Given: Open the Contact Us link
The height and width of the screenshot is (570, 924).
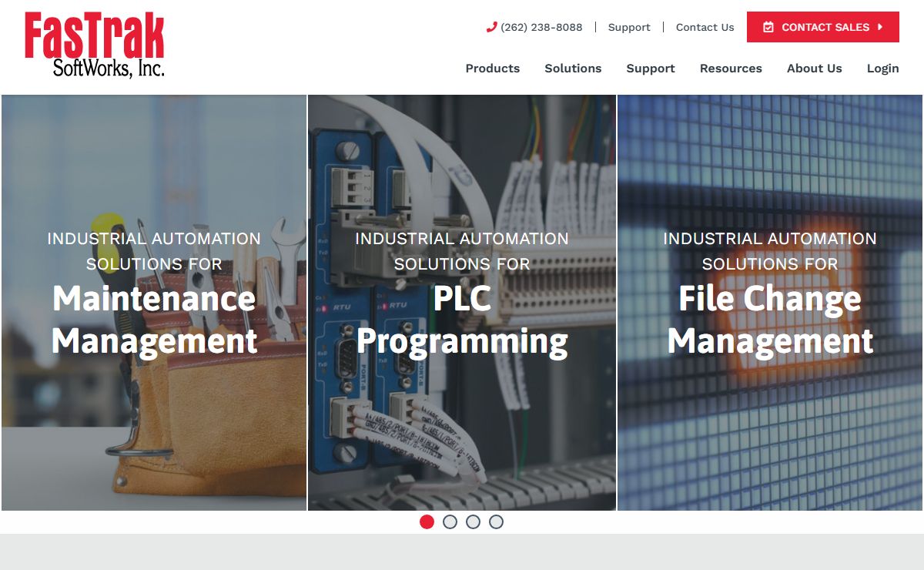Looking at the screenshot, I should click(705, 27).
